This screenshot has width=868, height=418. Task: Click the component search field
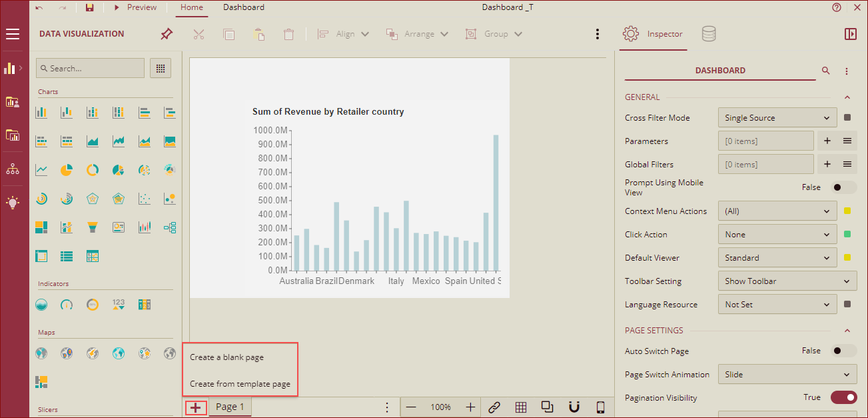click(x=91, y=68)
